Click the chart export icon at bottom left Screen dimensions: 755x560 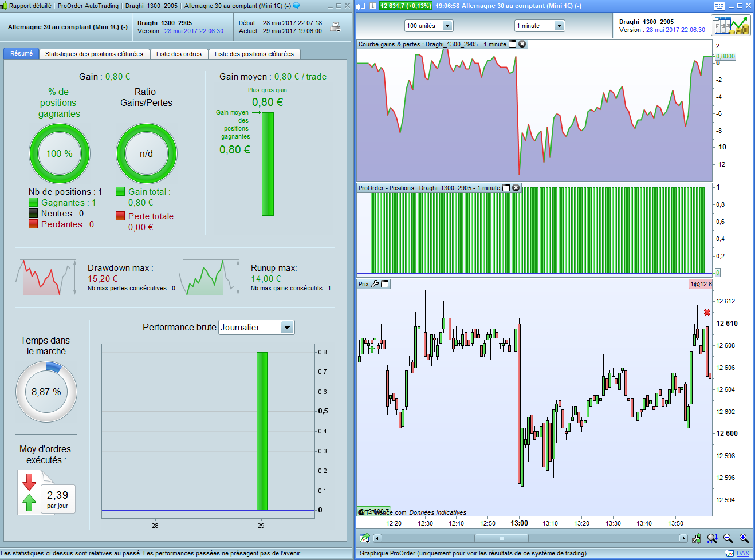364,538
